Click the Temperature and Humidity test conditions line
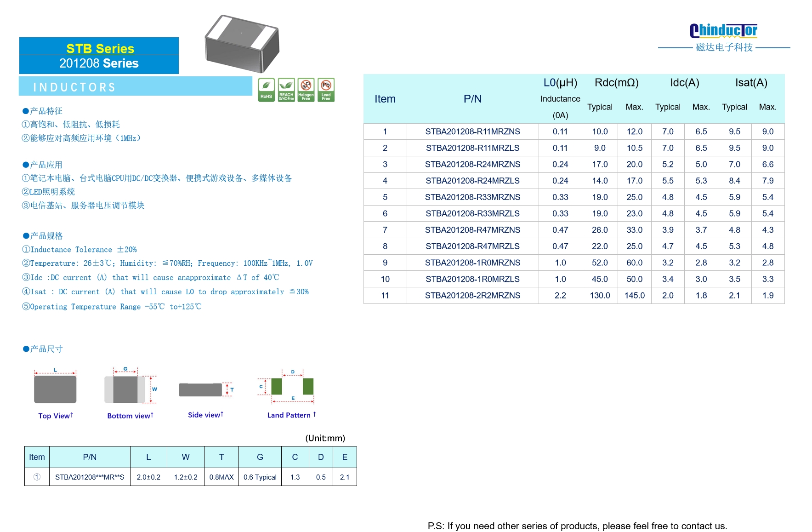 click(x=167, y=263)
